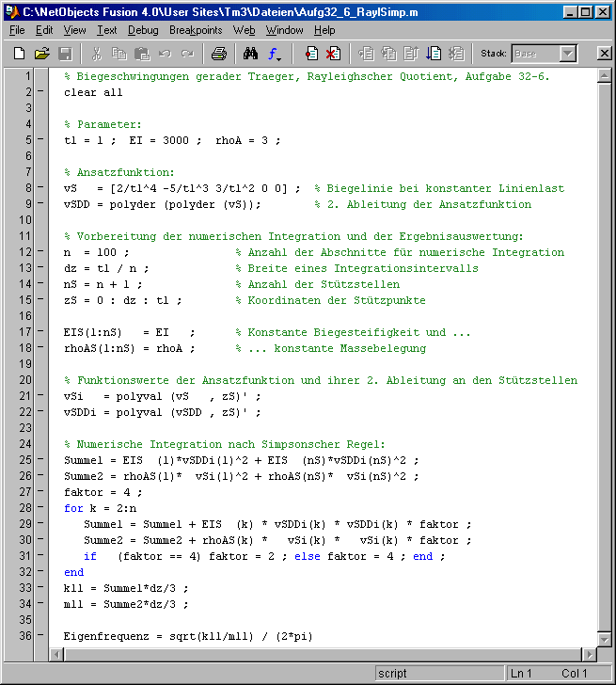Click the Exit debug mode icon
Screen dimensions: 616x685
click(x=456, y=54)
